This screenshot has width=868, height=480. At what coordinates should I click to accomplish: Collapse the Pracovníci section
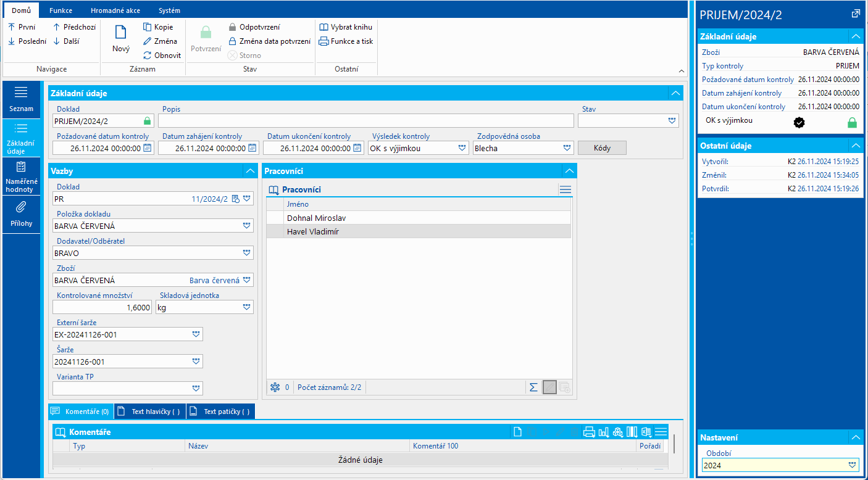569,171
